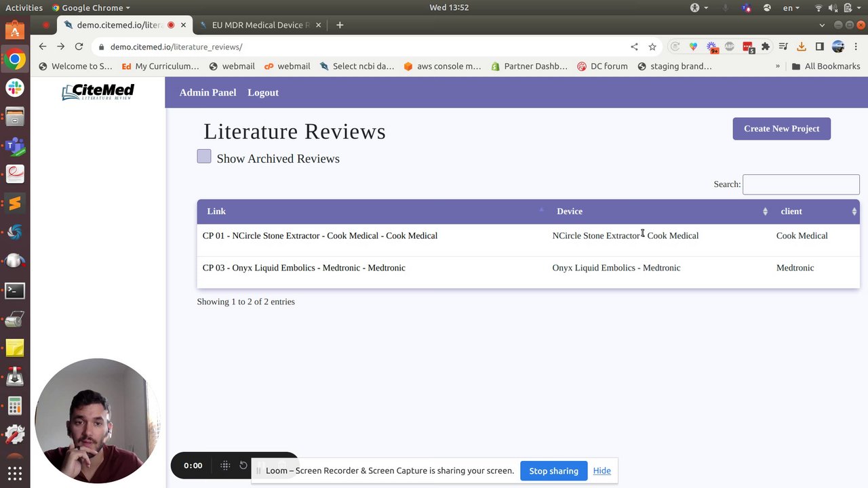Open Ubuntu Software from the dock
Viewport: 868px width, 488px height.
(15, 30)
